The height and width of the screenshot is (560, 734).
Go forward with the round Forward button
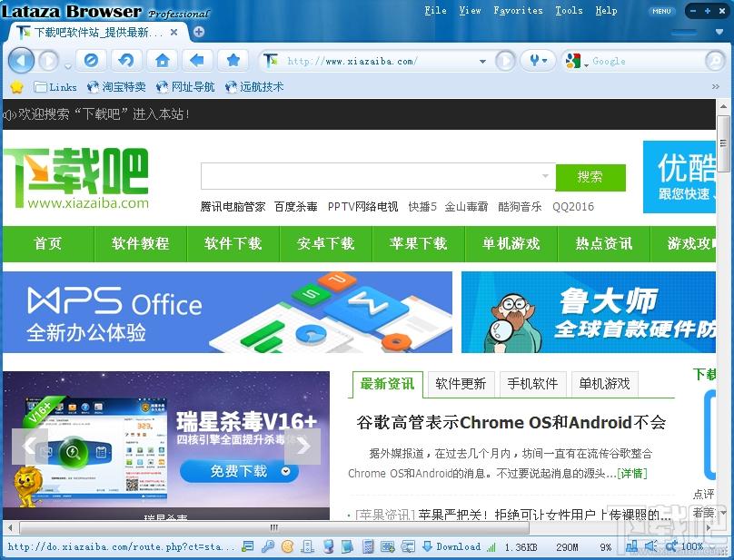[x=47, y=61]
